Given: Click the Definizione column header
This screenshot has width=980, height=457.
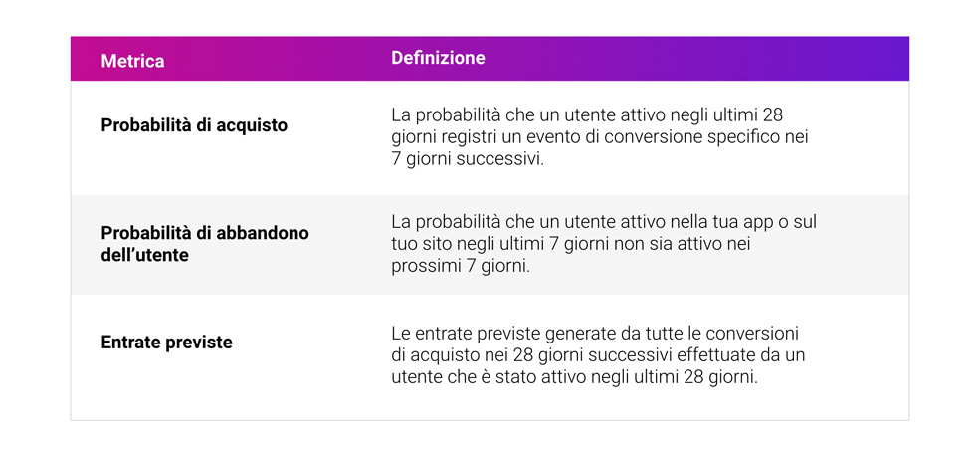Looking at the screenshot, I should [x=438, y=58].
